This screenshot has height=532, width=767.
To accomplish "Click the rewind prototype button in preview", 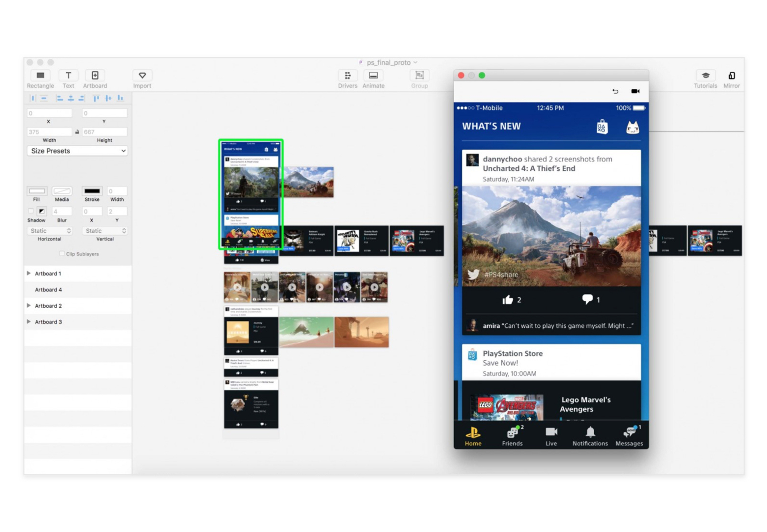I will pyautogui.click(x=615, y=91).
